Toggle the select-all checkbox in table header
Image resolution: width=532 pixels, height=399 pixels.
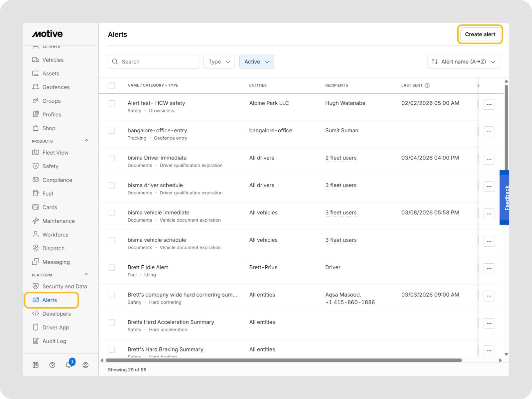point(112,85)
